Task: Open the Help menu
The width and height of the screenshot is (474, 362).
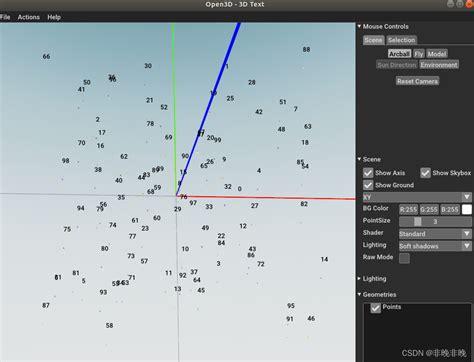Action: pos(54,17)
